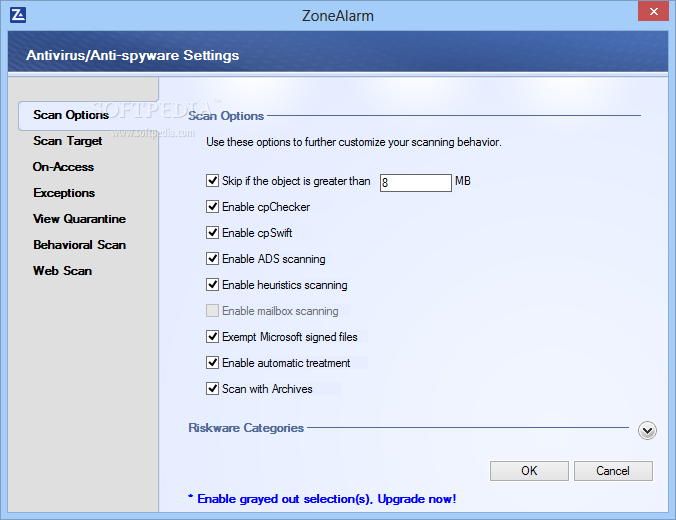Image resolution: width=676 pixels, height=520 pixels.
Task: Uncheck Exempt Microsoft signed files
Action: (212, 336)
